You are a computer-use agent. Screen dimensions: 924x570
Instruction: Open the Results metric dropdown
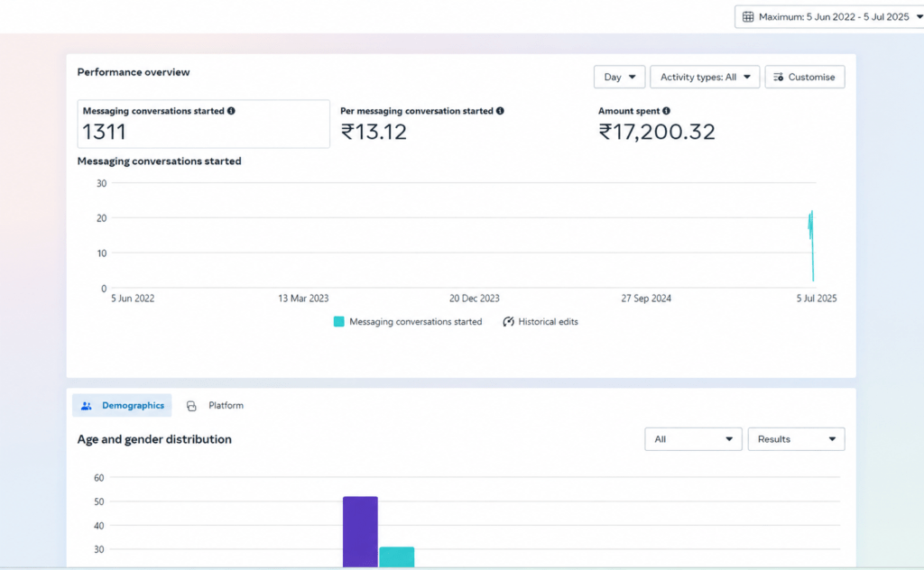tap(796, 439)
